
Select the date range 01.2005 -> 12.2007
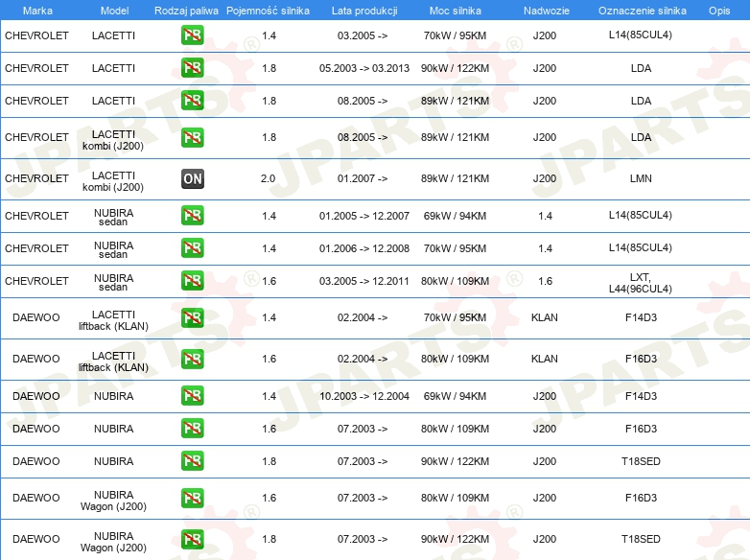(x=364, y=216)
